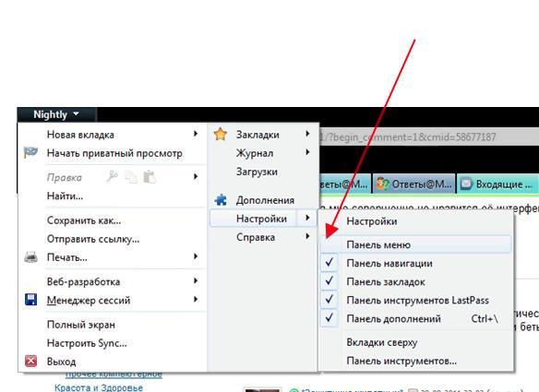Image resolution: width=539 pixels, height=392 pixels.
Task: Click the star icon next to Закладки
Action: [x=221, y=134]
